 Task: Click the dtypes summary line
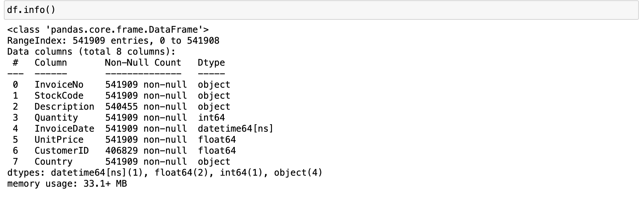coord(165,173)
